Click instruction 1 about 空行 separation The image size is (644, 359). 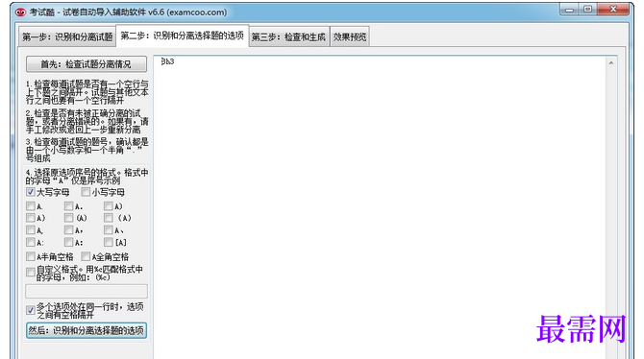click(87, 92)
